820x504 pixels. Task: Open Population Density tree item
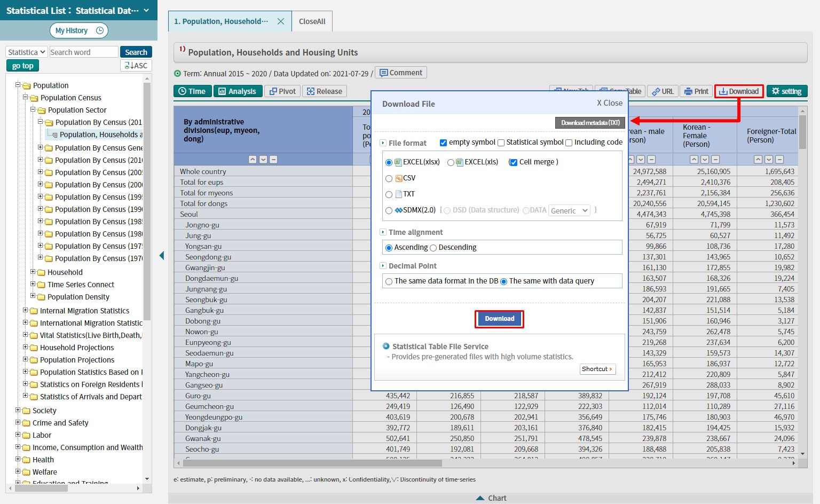78,297
